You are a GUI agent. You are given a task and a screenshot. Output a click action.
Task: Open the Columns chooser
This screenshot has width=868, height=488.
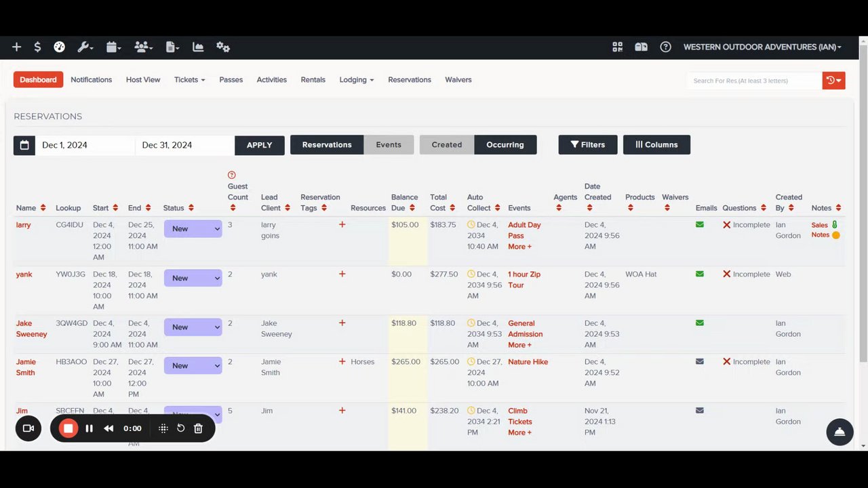(x=656, y=145)
